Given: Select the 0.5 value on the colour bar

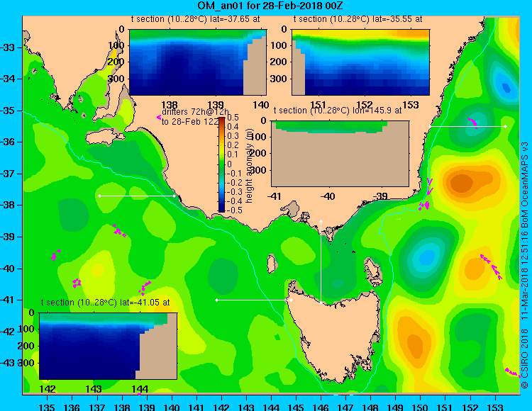Looking at the screenshot, I should (233, 117).
